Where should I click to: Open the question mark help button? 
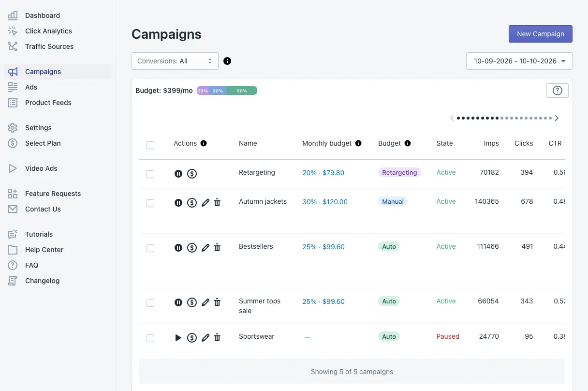(x=557, y=90)
